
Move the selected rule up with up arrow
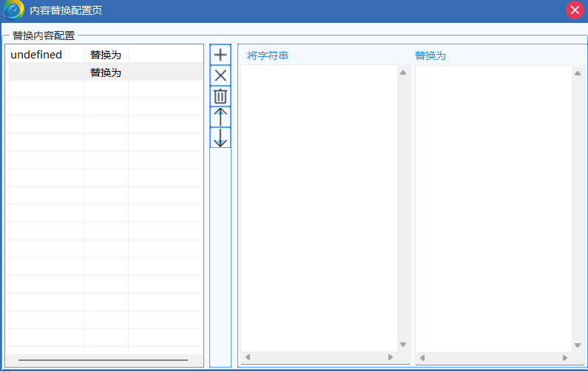click(x=220, y=117)
